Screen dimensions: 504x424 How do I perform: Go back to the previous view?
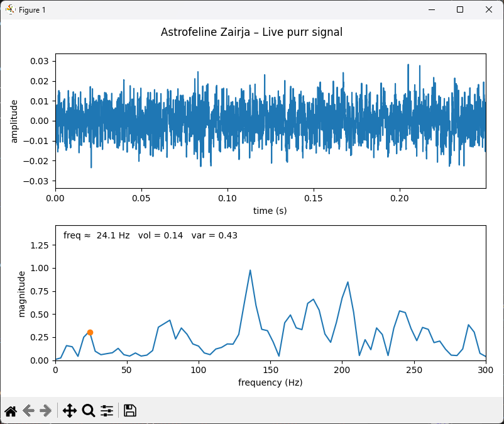[x=28, y=411]
